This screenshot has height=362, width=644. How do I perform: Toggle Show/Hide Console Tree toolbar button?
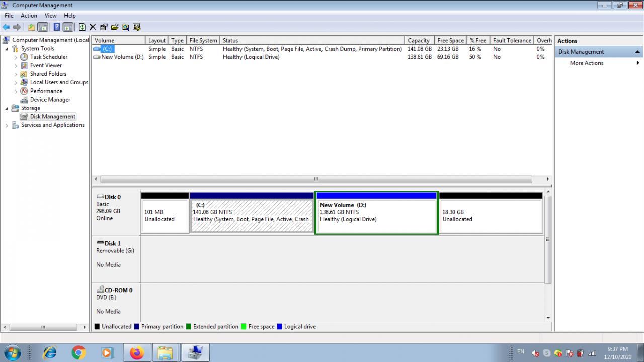(43, 27)
